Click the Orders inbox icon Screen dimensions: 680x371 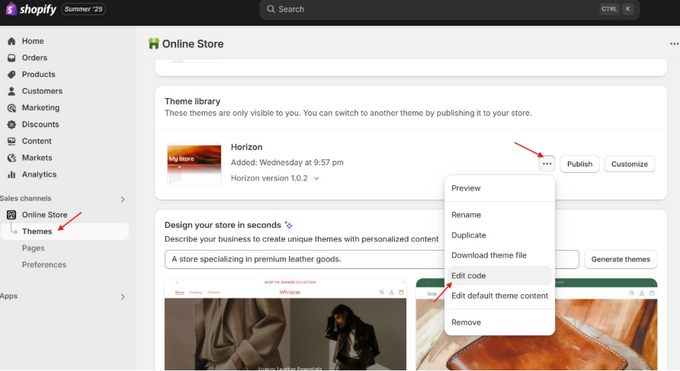pos(12,58)
